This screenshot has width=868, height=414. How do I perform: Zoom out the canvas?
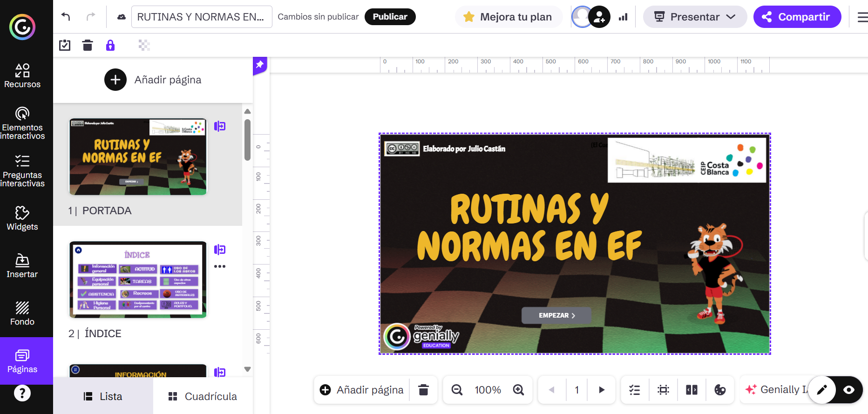click(457, 390)
